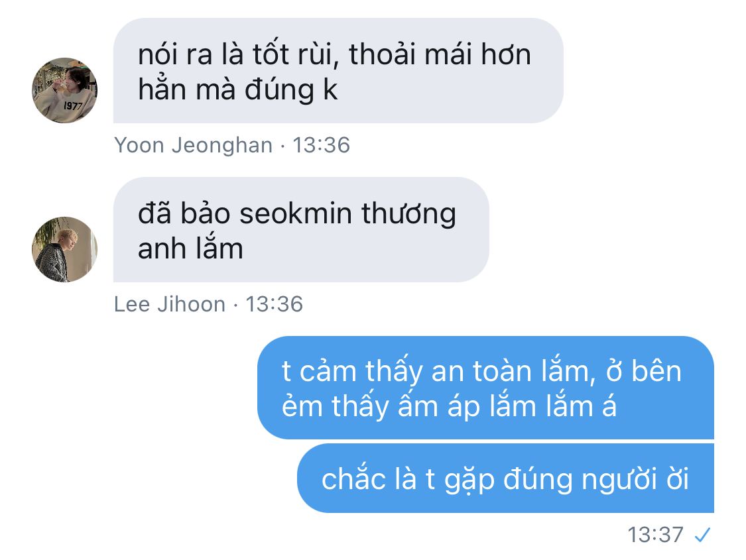Click the Lee Jihoon sender name
The height and width of the screenshot is (560, 746).
(170, 304)
